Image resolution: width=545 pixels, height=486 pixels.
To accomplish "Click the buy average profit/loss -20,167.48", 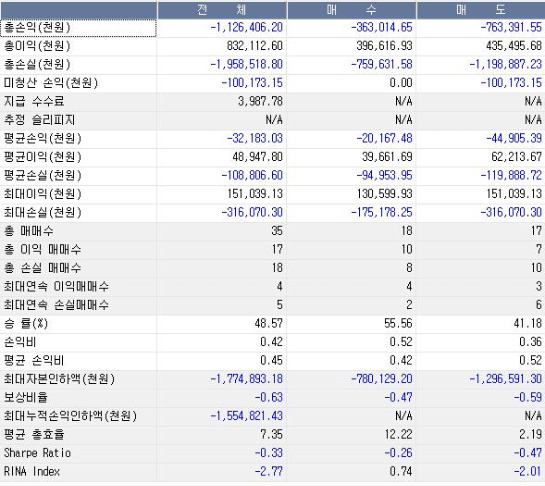I will tap(384, 138).
